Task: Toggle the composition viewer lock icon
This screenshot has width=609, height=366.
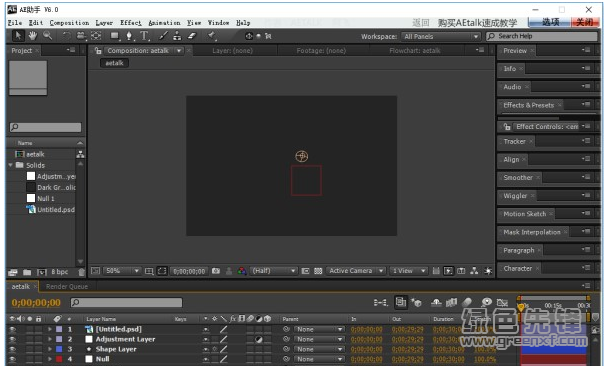Action: pos(98,51)
